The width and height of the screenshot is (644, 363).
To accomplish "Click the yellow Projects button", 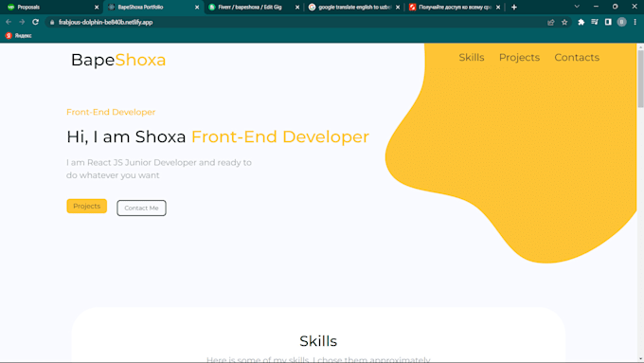I will click(87, 206).
